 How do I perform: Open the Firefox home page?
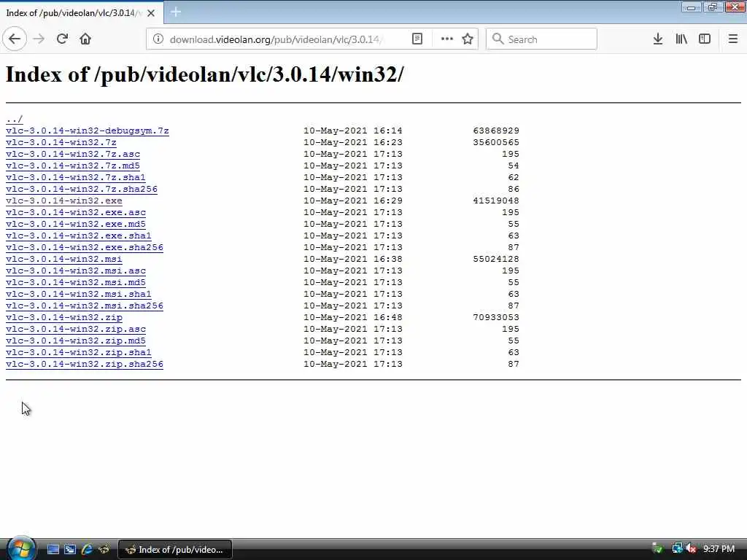click(85, 39)
